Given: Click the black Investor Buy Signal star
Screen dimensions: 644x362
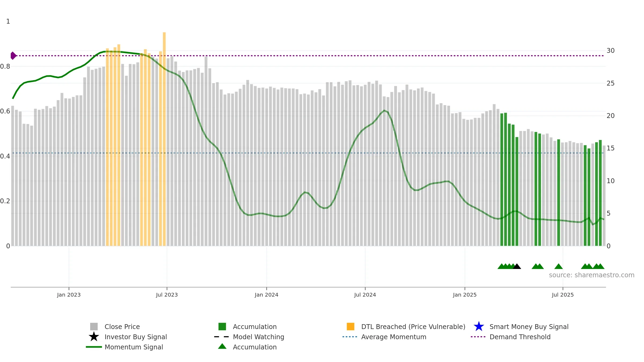Looking at the screenshot, I should click(94, 337).
